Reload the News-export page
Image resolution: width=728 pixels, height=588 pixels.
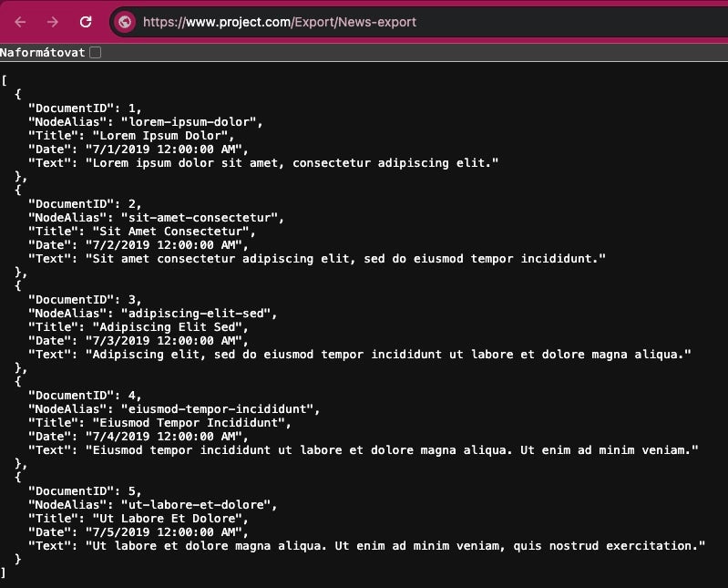[86, 22]
